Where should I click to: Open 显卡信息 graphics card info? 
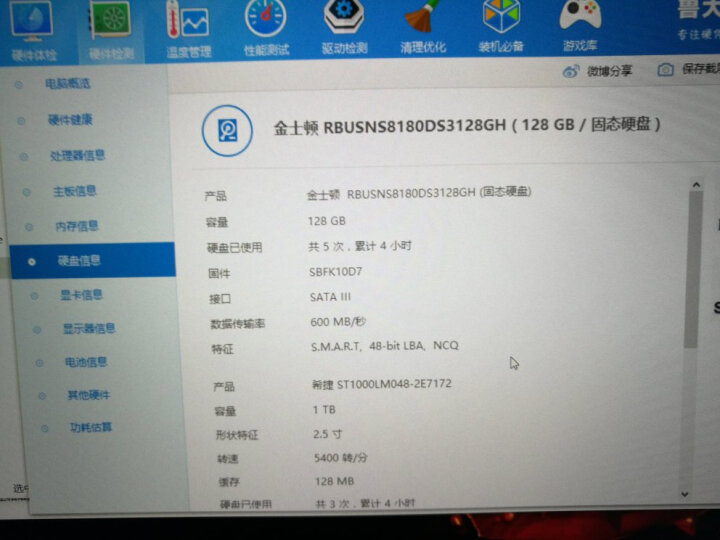(x=81, y=295)
